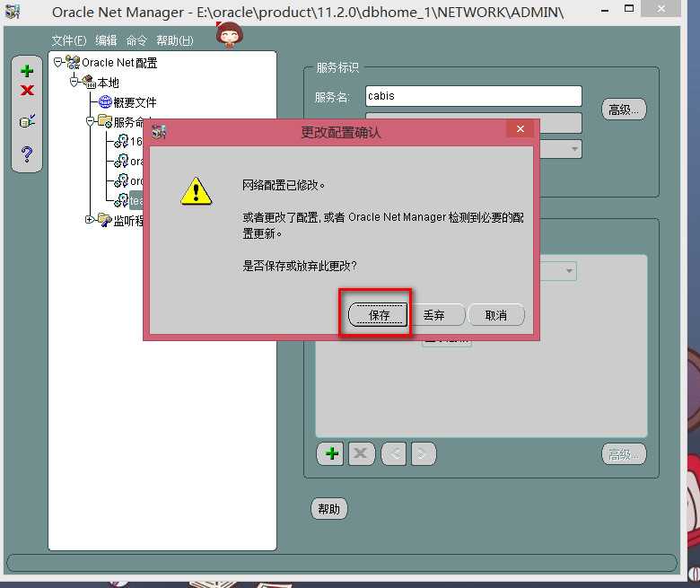Click 保存 to save configuration changes
The height and width of the screenshot is (588, 700).
pos(378,315)
